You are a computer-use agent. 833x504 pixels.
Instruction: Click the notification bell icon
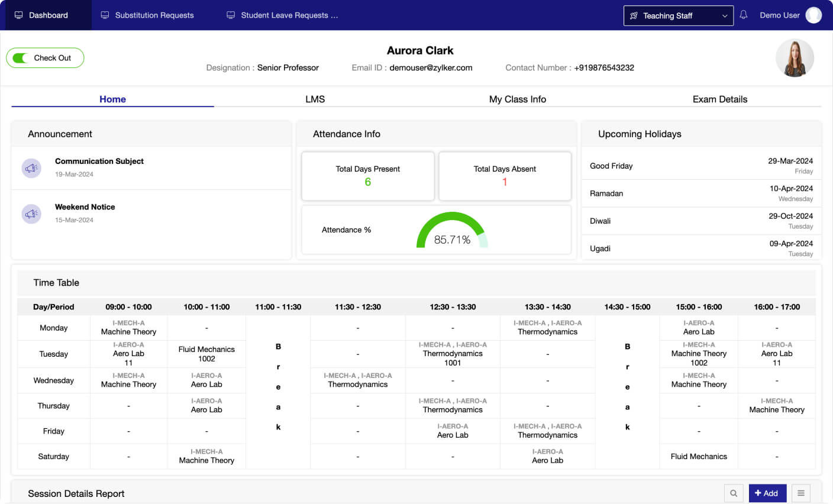744,15
